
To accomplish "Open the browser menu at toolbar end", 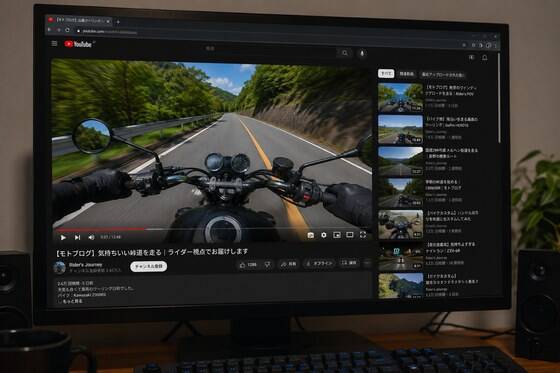I will pyautogui.click(x=495, y=45).
